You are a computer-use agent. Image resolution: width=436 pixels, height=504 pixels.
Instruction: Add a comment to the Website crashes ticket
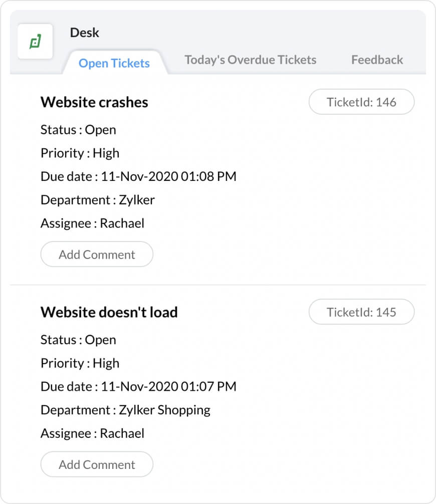tap(97, 255)
